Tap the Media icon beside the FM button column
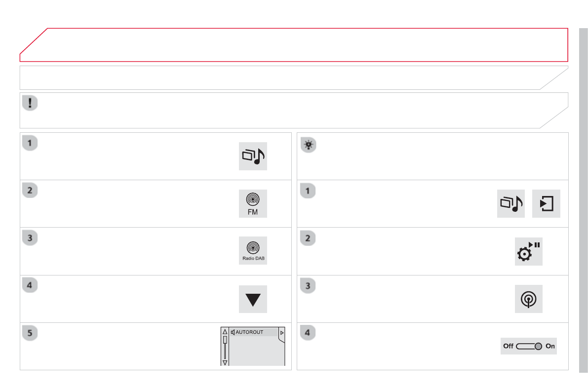588x392 pixels. (253, 157)
